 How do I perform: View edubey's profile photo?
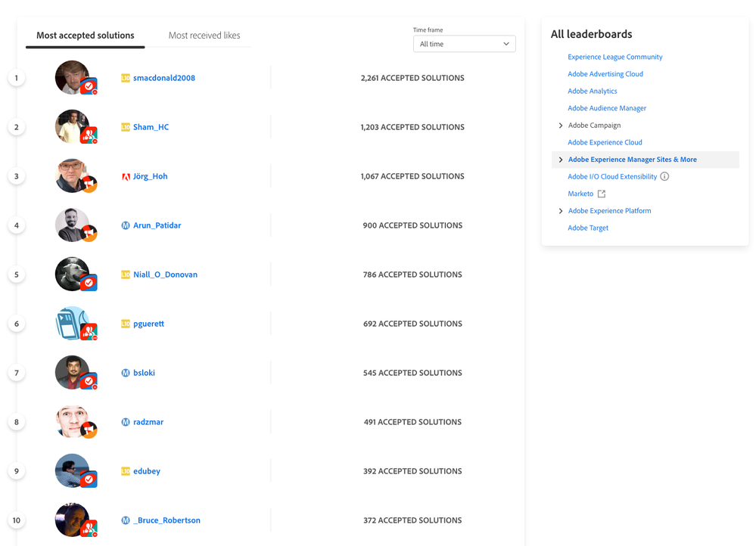[x=72, y=470]
